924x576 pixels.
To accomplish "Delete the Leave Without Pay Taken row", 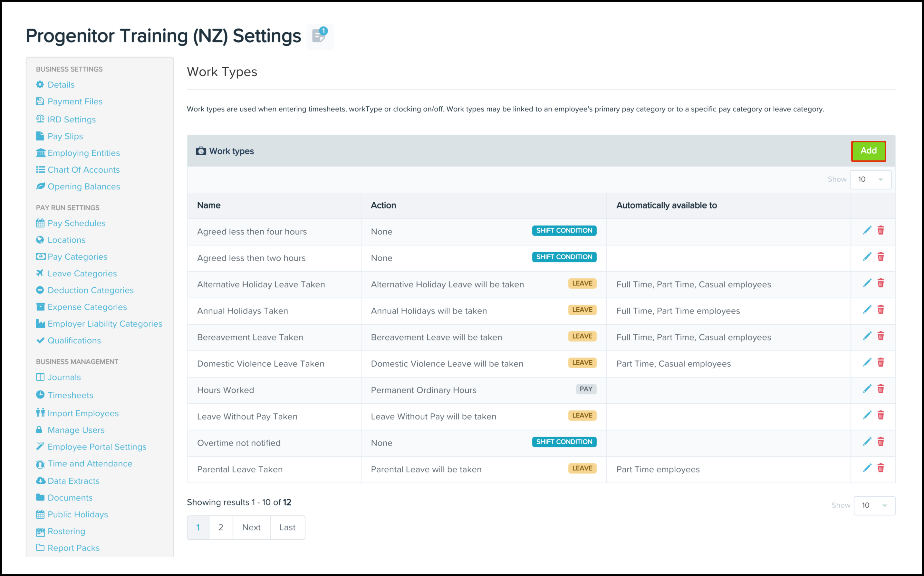I will pyautogui.click(x=881, y=416).
